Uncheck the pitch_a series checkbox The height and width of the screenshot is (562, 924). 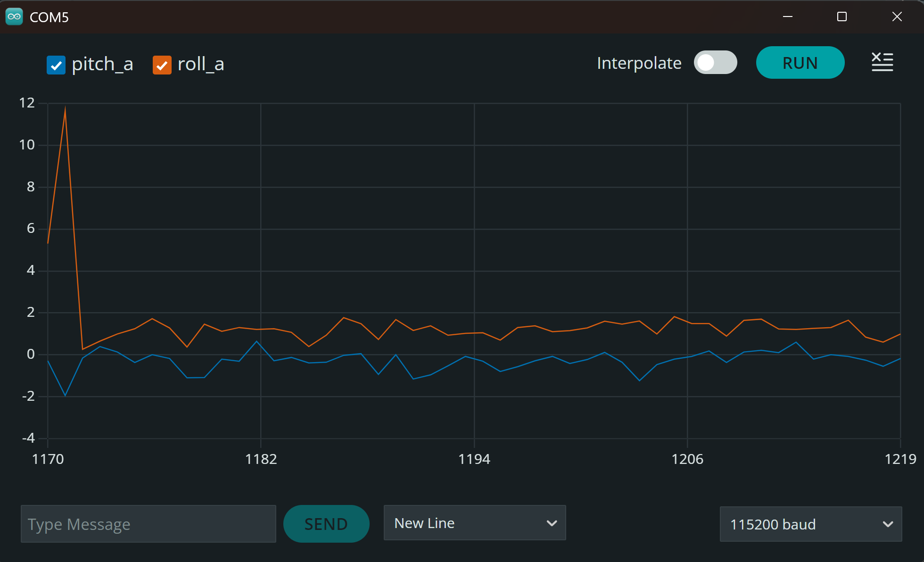click(x=56, y=65)
